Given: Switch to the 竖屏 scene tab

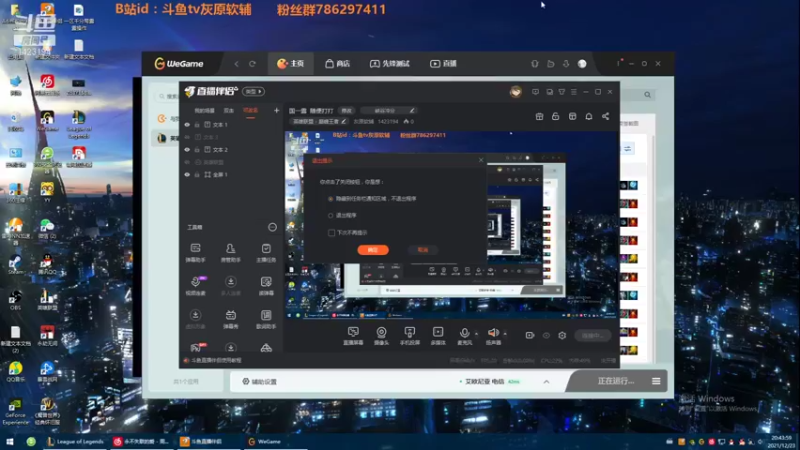Looking at the screenshot, I should tap(229, 110).
